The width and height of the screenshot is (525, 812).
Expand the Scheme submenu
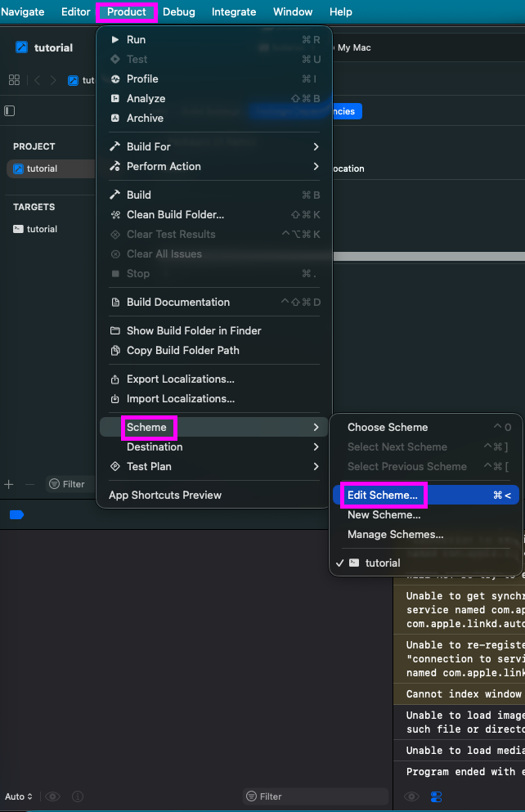(214, 427)
